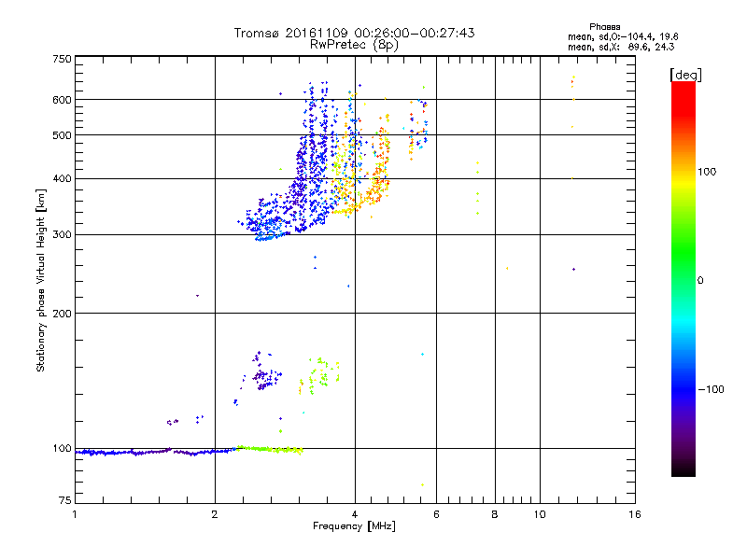Click the yellow-green trace at 100 km near 3 MHz
The image size is (747, 560).
(270, 449)
